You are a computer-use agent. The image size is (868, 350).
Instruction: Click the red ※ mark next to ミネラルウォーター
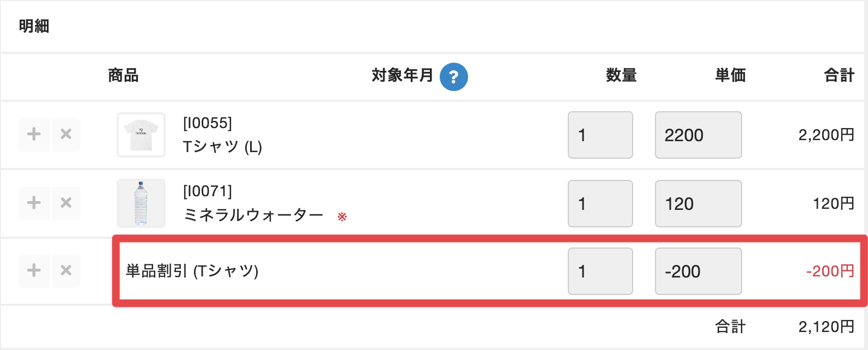point(342,217)
